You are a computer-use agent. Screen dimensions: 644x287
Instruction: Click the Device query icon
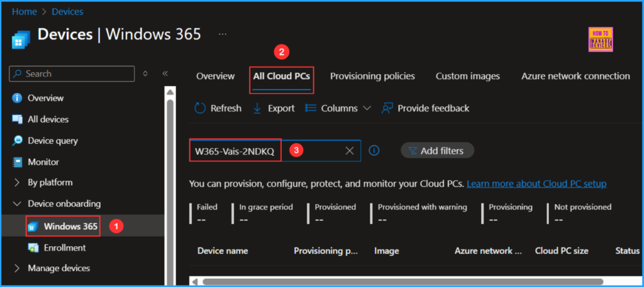point(17,141)
